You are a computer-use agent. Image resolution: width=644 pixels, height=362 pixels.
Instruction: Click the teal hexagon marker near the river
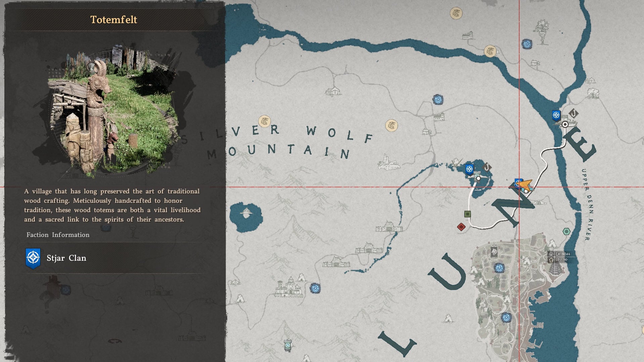(566, 231)
